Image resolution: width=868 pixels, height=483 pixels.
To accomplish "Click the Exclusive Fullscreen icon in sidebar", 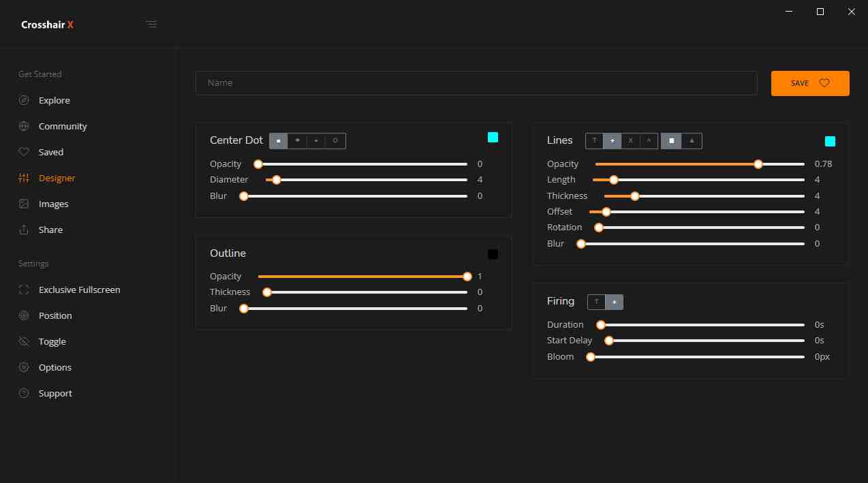I will click(24, 290).
